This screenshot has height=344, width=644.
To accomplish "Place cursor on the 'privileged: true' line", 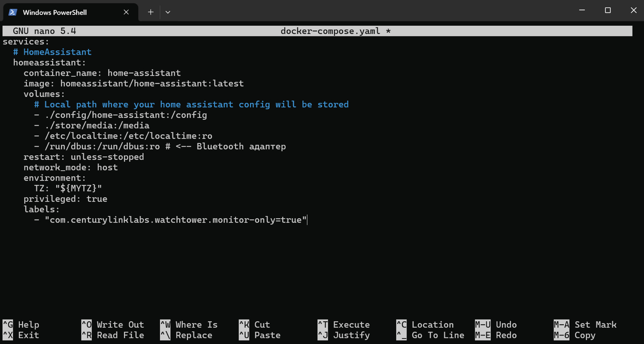I will [65, 199].
